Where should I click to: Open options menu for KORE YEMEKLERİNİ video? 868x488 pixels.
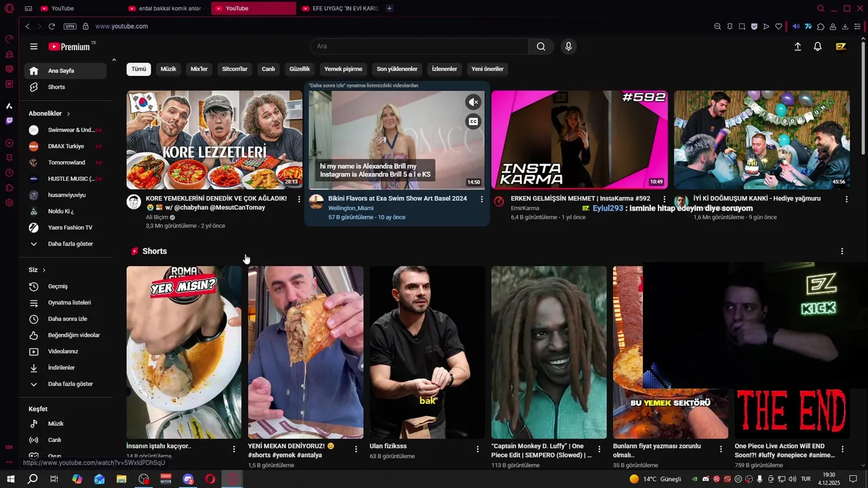[299, 199]
